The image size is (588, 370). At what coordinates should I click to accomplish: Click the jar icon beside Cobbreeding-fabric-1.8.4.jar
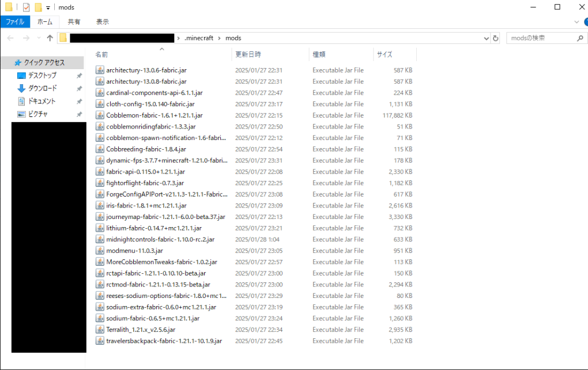point(100,149)
